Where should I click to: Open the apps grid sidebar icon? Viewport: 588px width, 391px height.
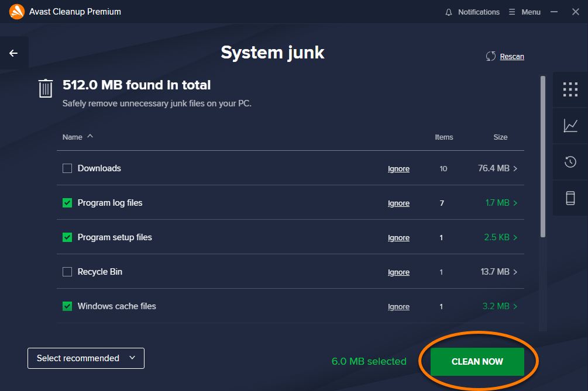pyautogui.click(x=570, y=89)
